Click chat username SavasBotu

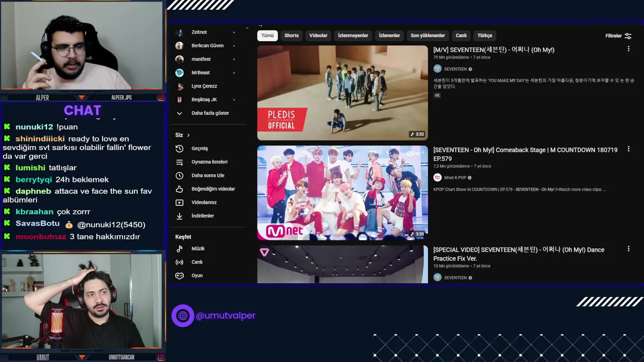(x=38, y=223)
